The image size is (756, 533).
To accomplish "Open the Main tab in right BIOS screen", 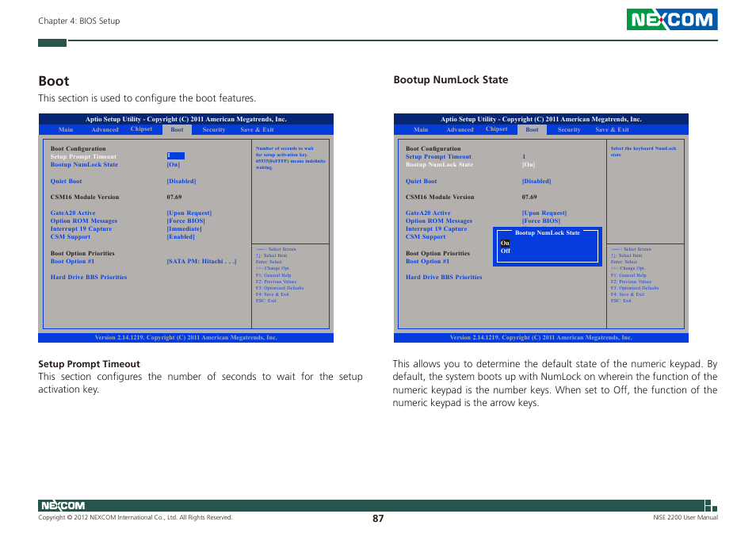I will tap(421, 130).
